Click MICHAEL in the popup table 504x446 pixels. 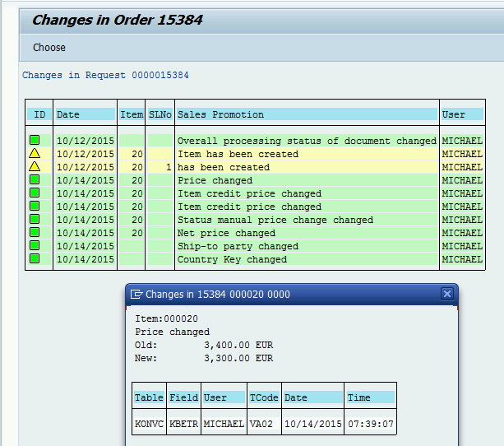224,424
